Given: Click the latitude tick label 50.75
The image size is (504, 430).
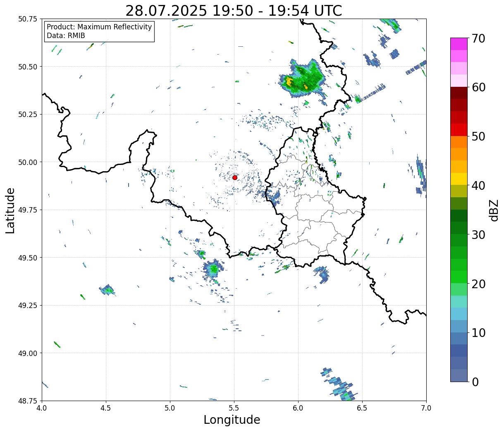Looking at the screenshot, I should tap(28, 19).
